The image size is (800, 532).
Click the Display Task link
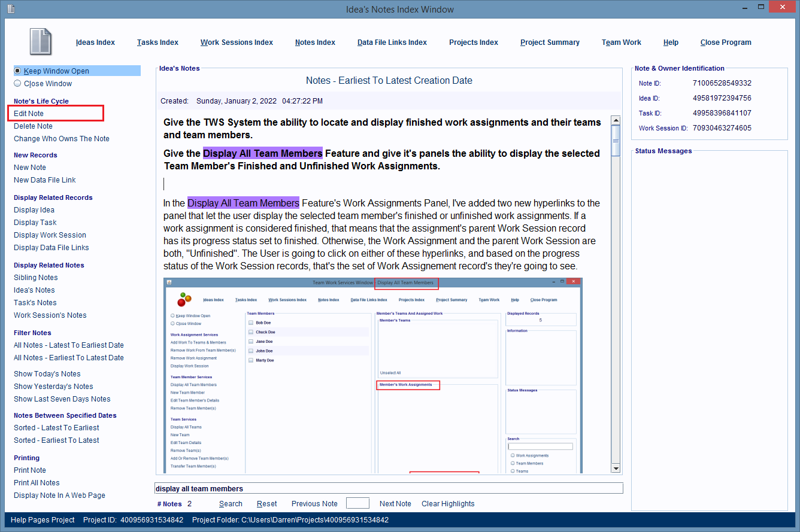[x=35, y=223]
